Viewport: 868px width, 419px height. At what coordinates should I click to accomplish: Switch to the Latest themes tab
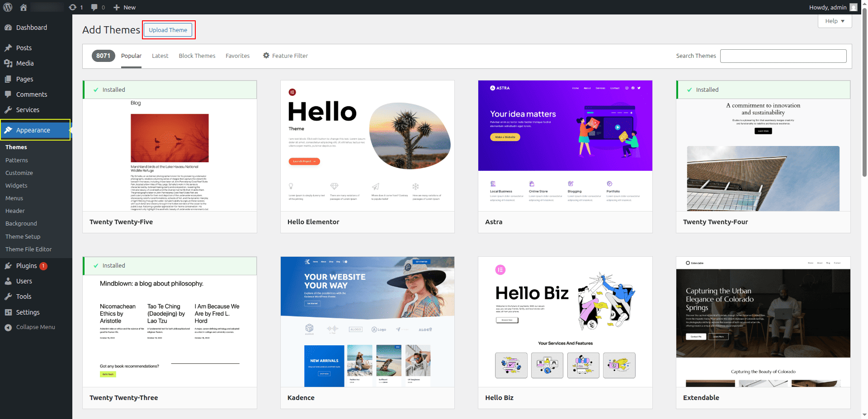[160, 56]
